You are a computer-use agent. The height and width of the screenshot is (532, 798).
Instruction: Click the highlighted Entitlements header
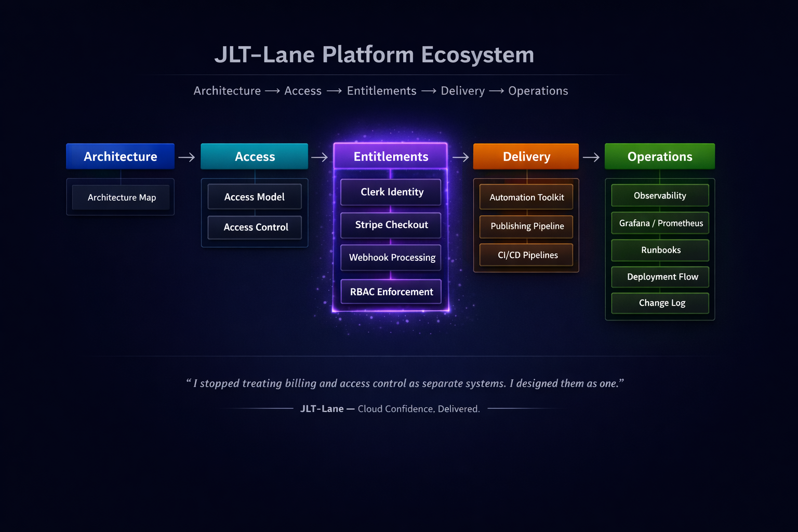point(391,156)
